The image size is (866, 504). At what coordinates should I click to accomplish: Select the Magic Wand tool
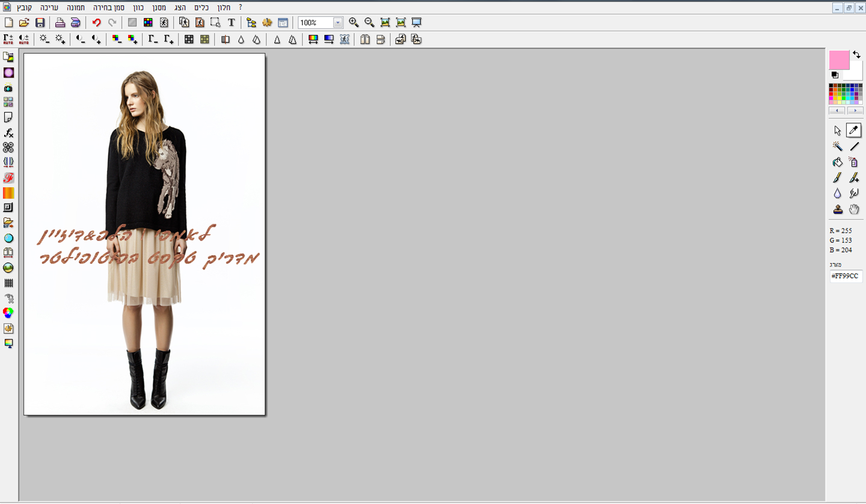click(x=837, y=146)
